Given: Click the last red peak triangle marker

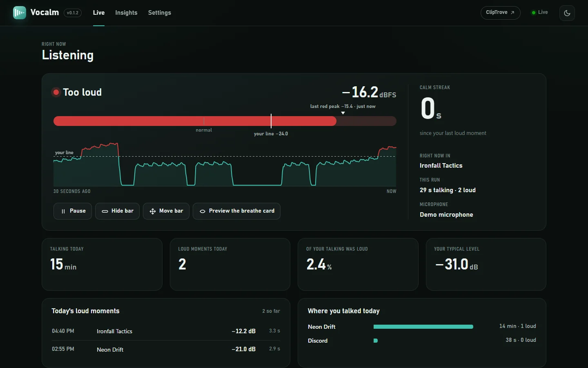Looking at the screenshot, I should point(343,113).
